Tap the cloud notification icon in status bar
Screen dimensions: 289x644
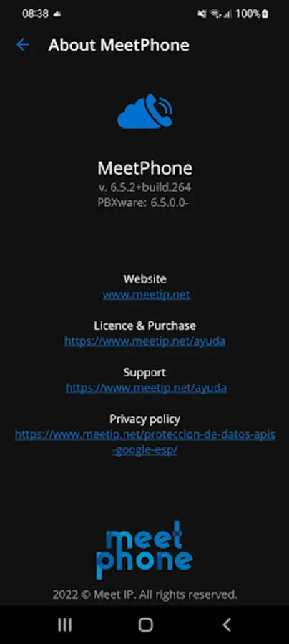pos(57,14)
